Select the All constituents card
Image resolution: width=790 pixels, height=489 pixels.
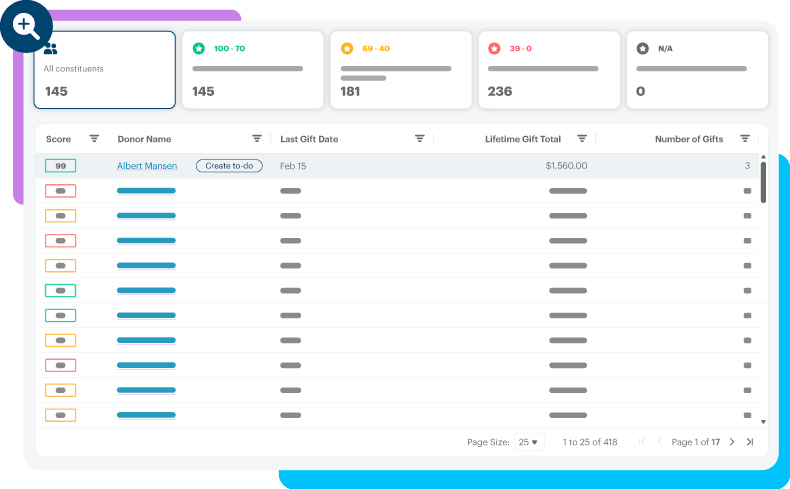pyautogui.click(x=105, y=69)
